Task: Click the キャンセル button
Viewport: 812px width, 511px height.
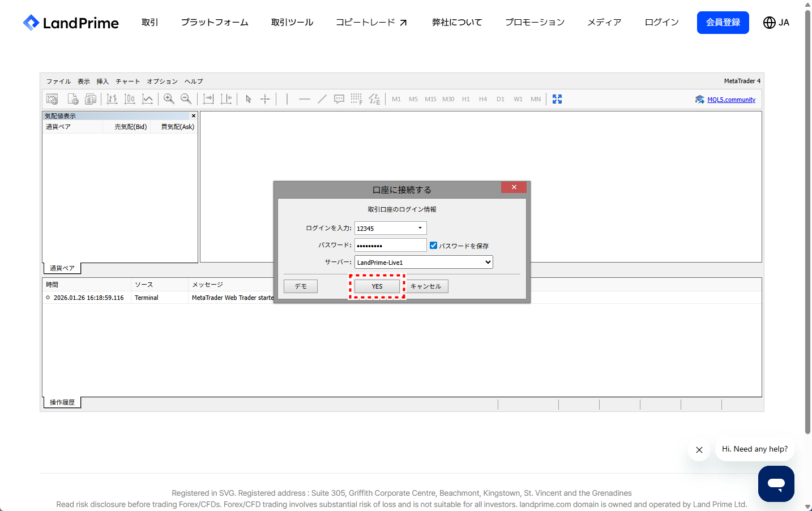Action: coord(426,286)
